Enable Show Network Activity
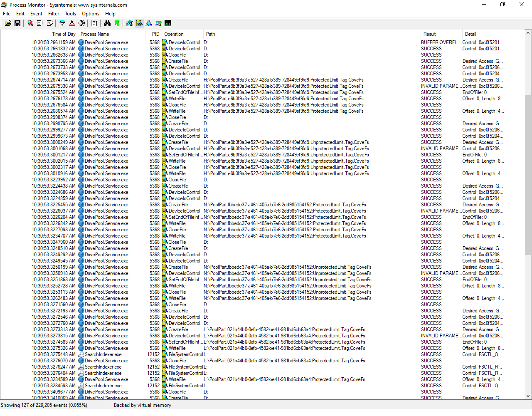 pyautogui.click(x=149, y=23)
